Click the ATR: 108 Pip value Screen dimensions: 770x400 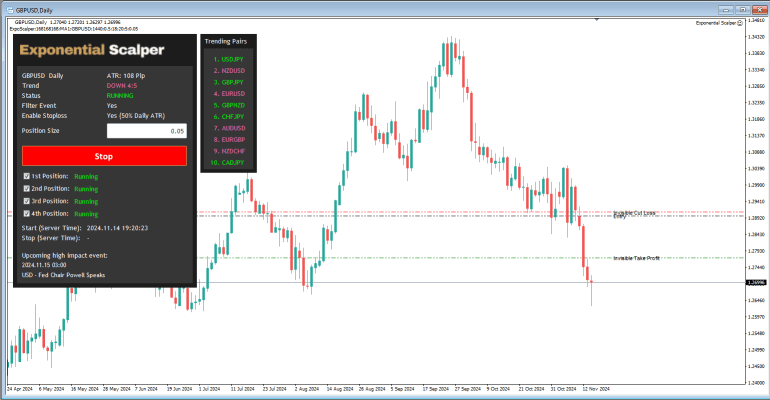coord(126,76)
